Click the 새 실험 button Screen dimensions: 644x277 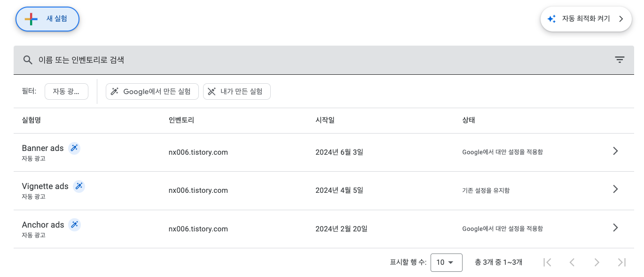point(47,19)
